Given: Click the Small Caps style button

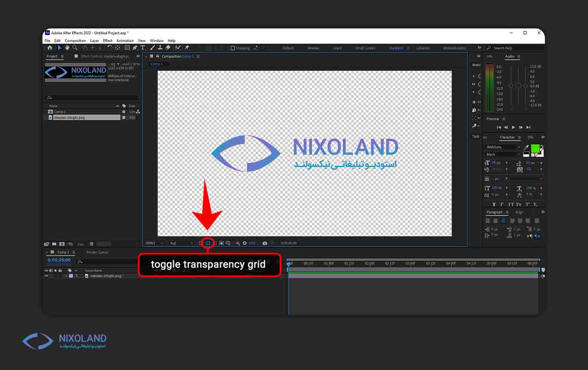Looking at the screenshot, I should pos(519,204).
